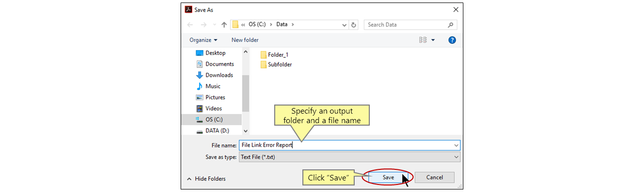Image resolution: width=644 pixels, height=192 pixels.
Task: Refresh the Data folder view
Action: (x=354, y=25)
